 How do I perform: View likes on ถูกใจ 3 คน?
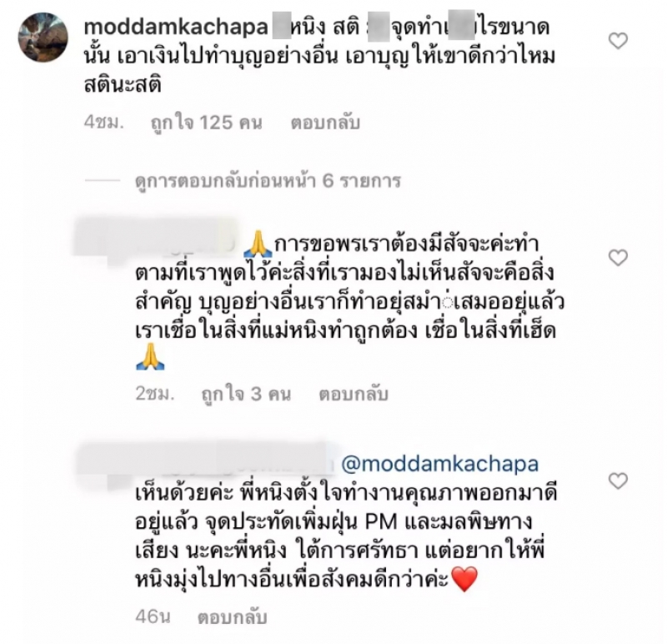tap(246, 394)
